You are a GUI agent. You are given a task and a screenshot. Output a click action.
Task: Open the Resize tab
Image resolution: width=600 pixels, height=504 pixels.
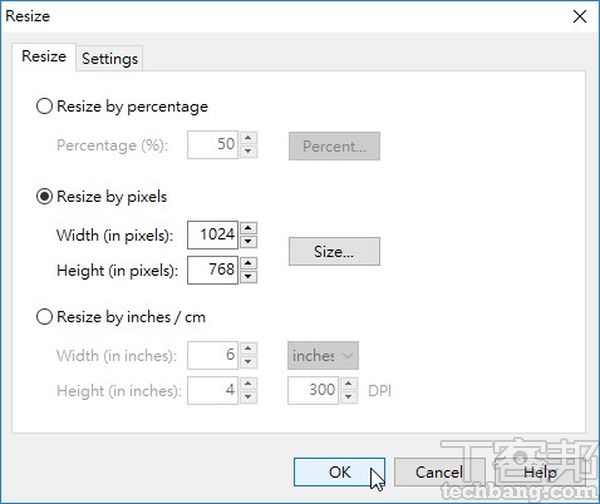tap(44, 57)
